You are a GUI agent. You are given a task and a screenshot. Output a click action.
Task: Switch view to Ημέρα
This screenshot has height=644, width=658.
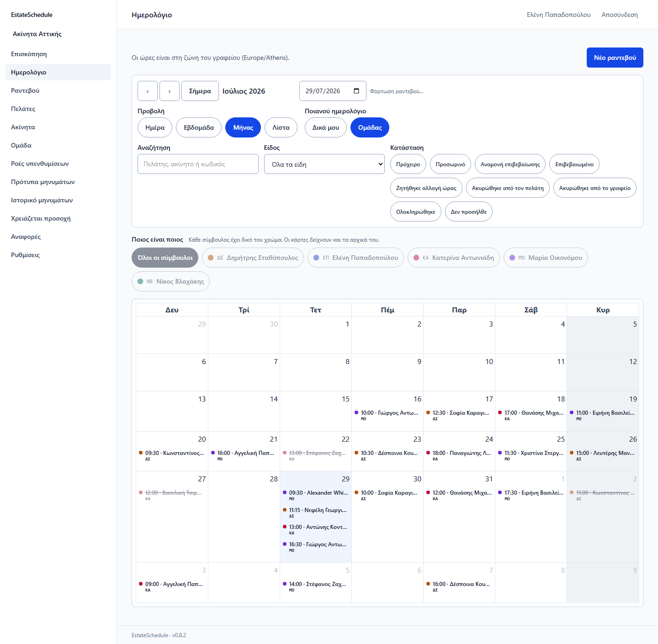155,127
